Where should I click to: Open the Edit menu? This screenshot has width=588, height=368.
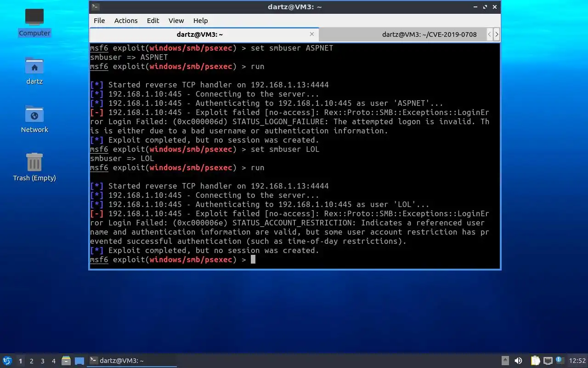[x=153, y=21]
